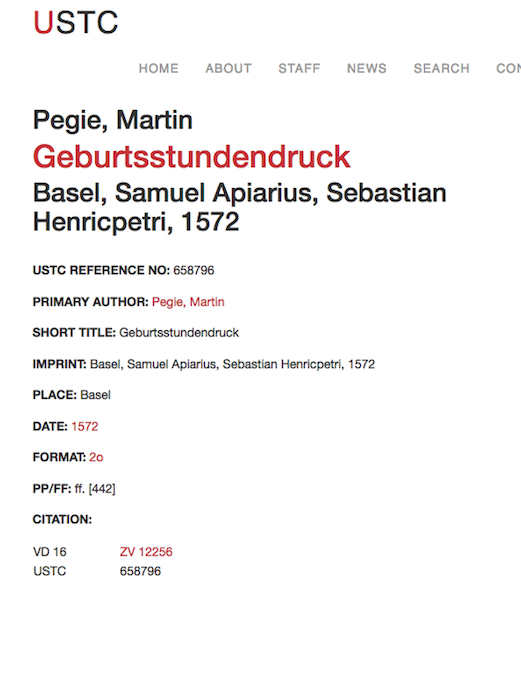Screen dimensions: 521x700
Task: Select the USTC reference number 658796
Action: (194, 270)
